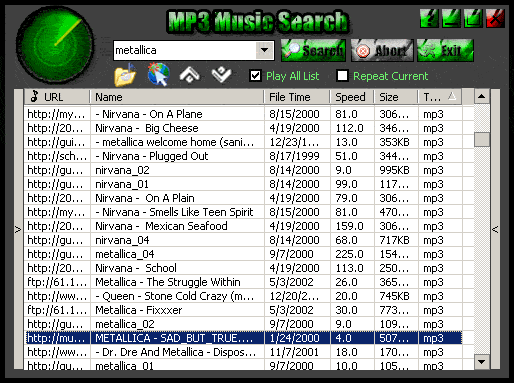Screen dimensions: 514x383
Task: Sort list by the Size column header
Action: point(396,97)
